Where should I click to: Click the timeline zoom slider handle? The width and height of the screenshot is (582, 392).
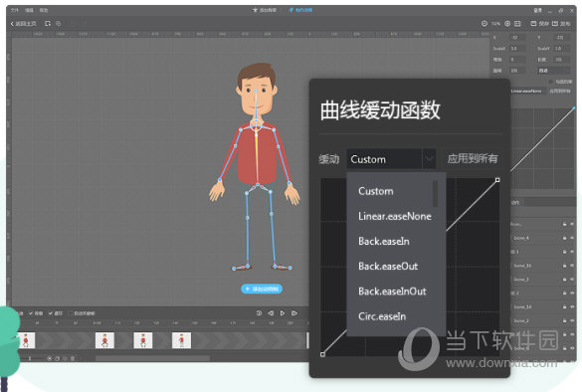[30, 358]
